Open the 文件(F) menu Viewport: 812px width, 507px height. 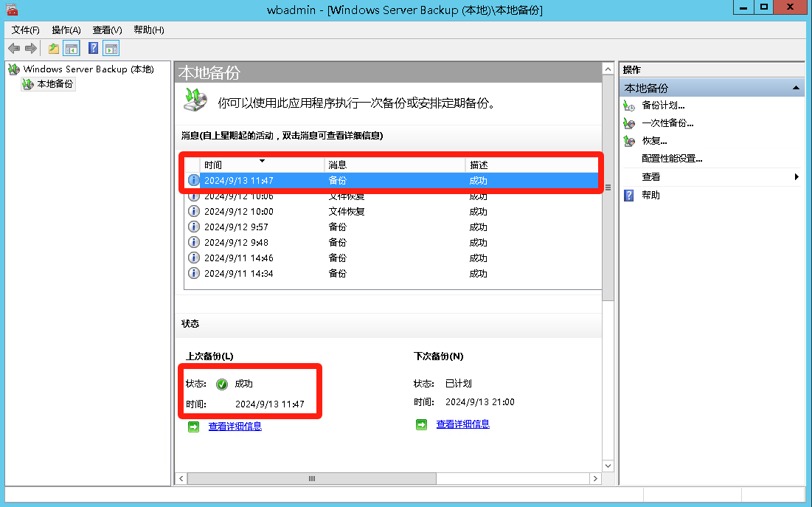(x=26, y=30)
